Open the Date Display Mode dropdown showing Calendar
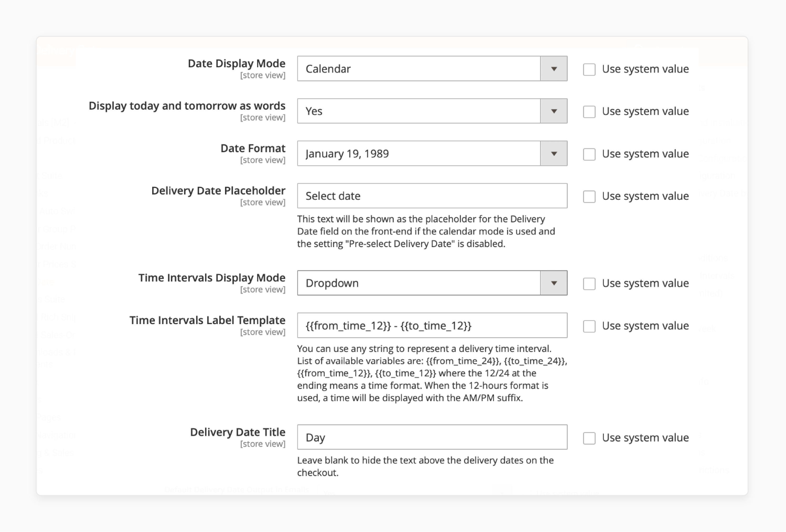786x532 pixels. (432, 69)
